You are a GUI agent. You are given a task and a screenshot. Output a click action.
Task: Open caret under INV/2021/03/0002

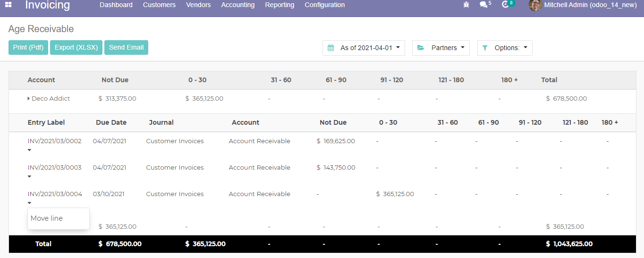click(x=29, y=150)
